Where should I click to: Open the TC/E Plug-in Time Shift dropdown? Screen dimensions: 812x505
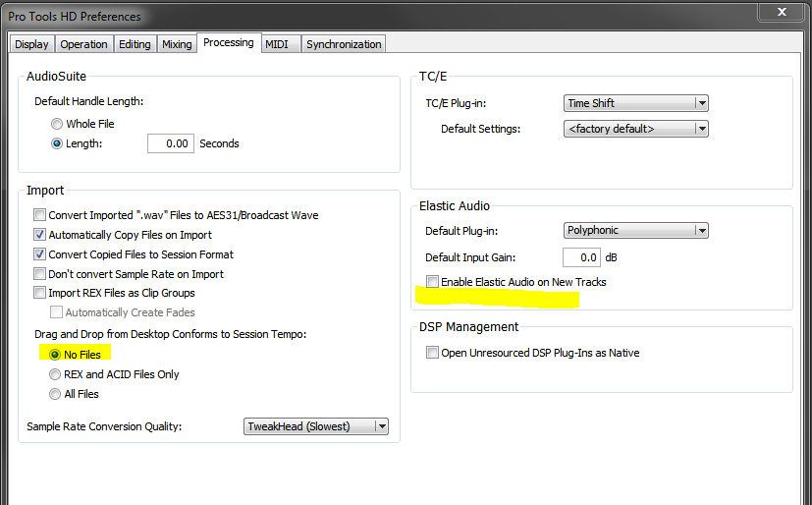click(x=636, y=103)
